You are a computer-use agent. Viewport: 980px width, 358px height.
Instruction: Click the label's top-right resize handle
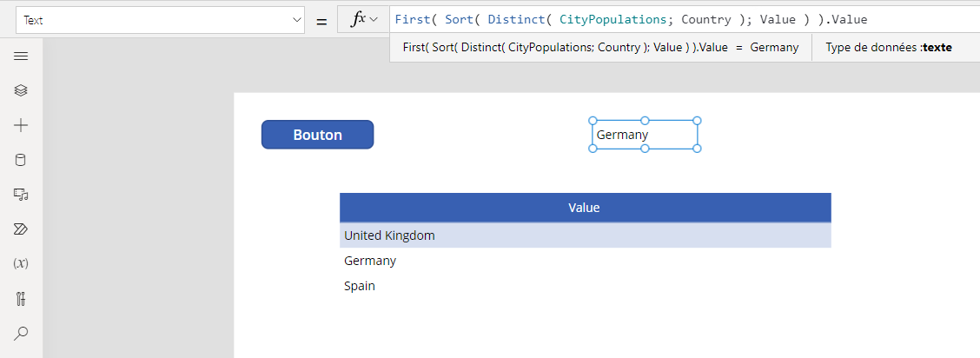tap(697, 121)
